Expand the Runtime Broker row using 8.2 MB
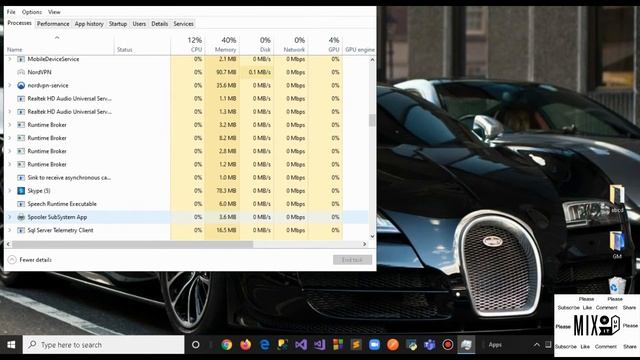Screen dimensions: 640x360 [x=10, y=138]
